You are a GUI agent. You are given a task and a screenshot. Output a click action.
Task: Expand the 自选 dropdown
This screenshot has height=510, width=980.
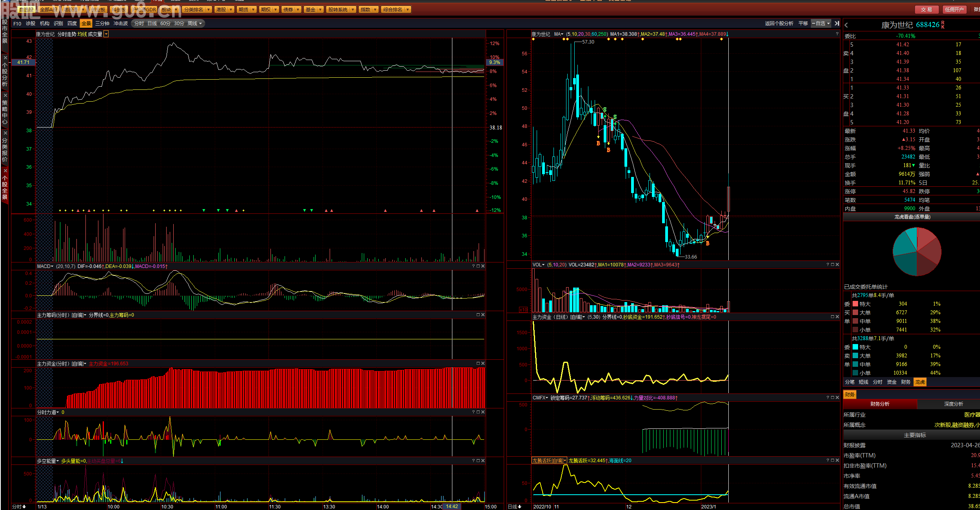[x=821, y=24]
